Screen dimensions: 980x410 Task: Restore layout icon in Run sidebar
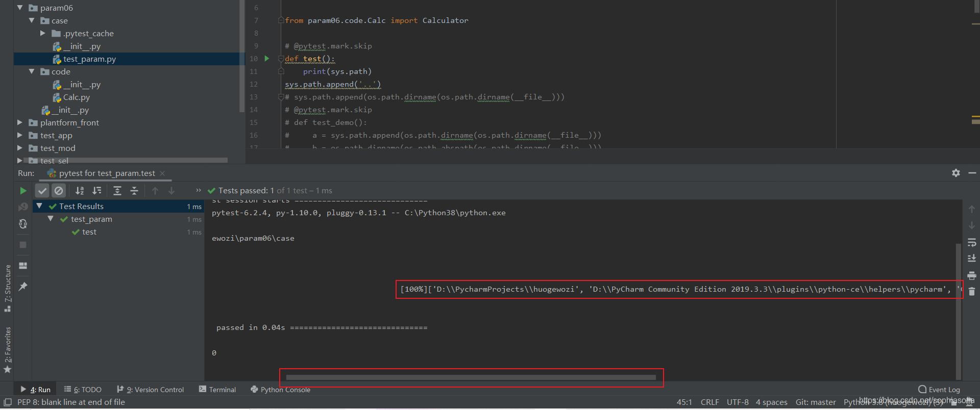(23, 266)
